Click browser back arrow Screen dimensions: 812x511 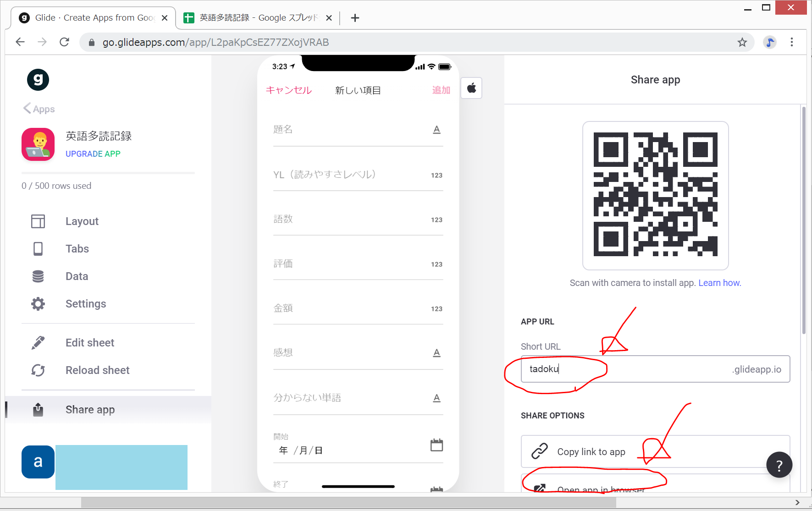[x=20, y=42]
